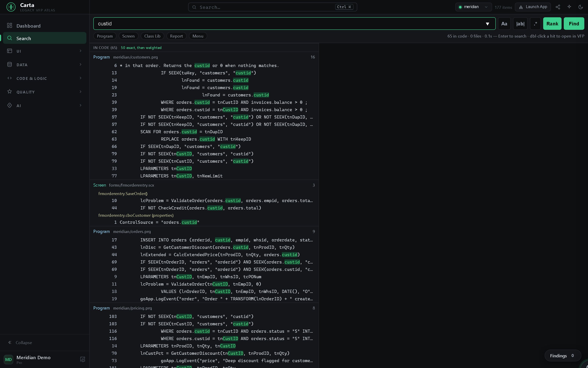This screenshot has width=588, height=368.
Task: Select hit line 66 IF SEEK(tnDupID
Action: [x=204, y=146]
